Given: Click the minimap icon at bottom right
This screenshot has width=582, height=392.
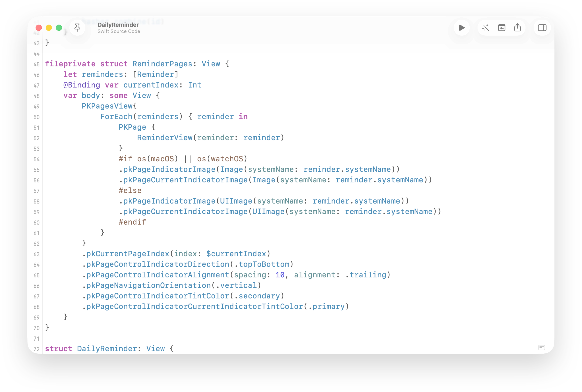Looking at the screenshot, I should (x=542, y=348).
